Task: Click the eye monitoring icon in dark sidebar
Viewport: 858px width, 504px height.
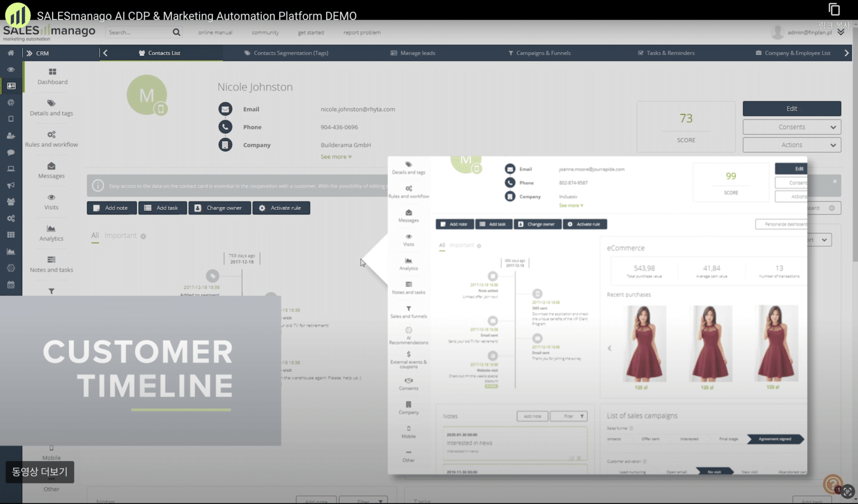Action: click(x=11, y=70)
